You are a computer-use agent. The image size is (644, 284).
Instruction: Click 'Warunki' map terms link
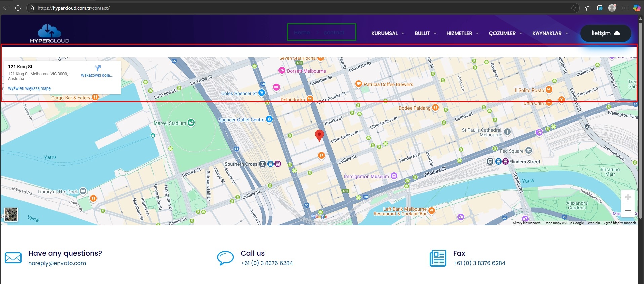pyautogui.click(x=594, y=223)
